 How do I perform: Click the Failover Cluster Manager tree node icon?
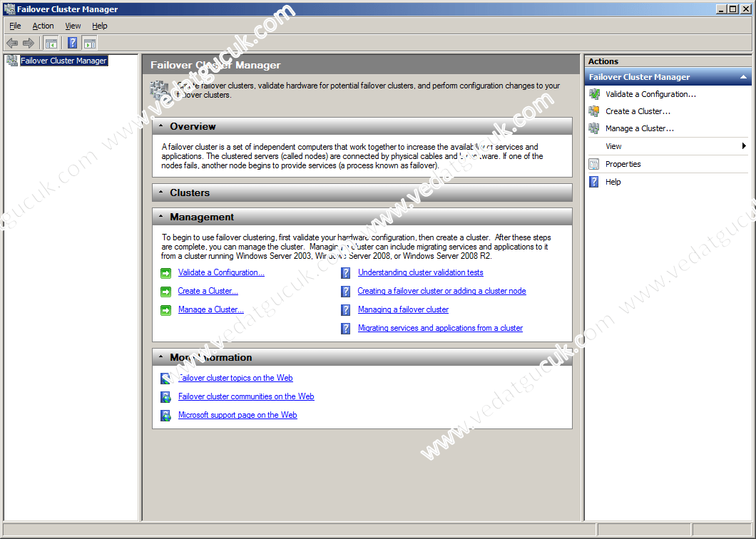12,61
